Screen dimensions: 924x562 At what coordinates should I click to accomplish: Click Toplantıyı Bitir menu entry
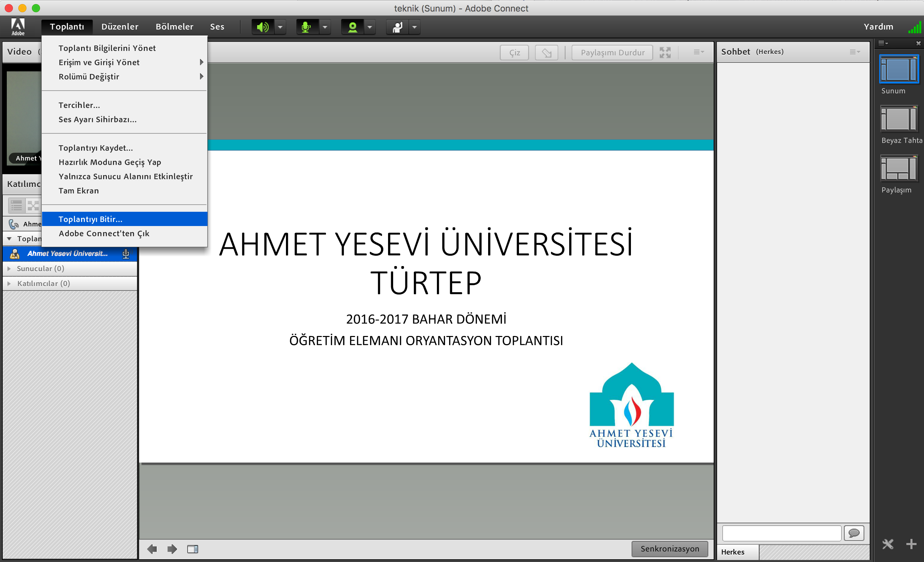point(124,219)
